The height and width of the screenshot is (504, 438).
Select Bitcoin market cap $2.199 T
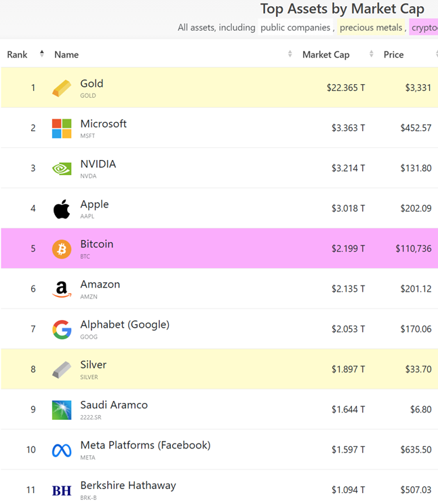[x=349, y=248]
